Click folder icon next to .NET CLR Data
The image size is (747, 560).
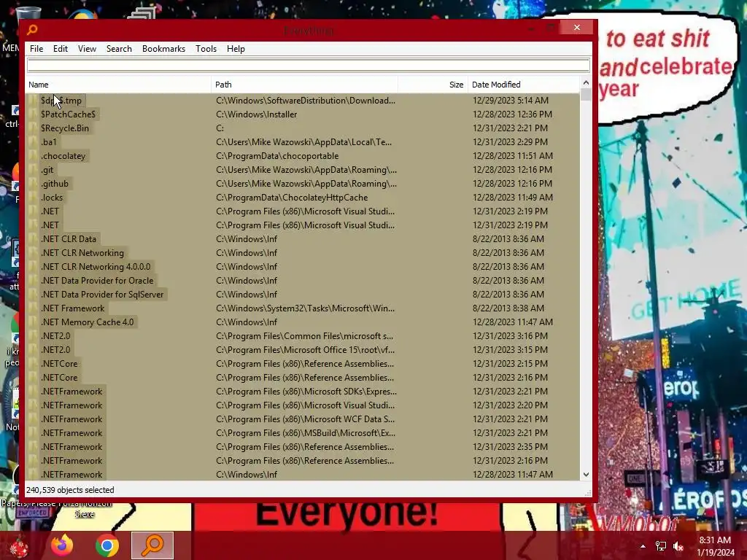(33, 239)
